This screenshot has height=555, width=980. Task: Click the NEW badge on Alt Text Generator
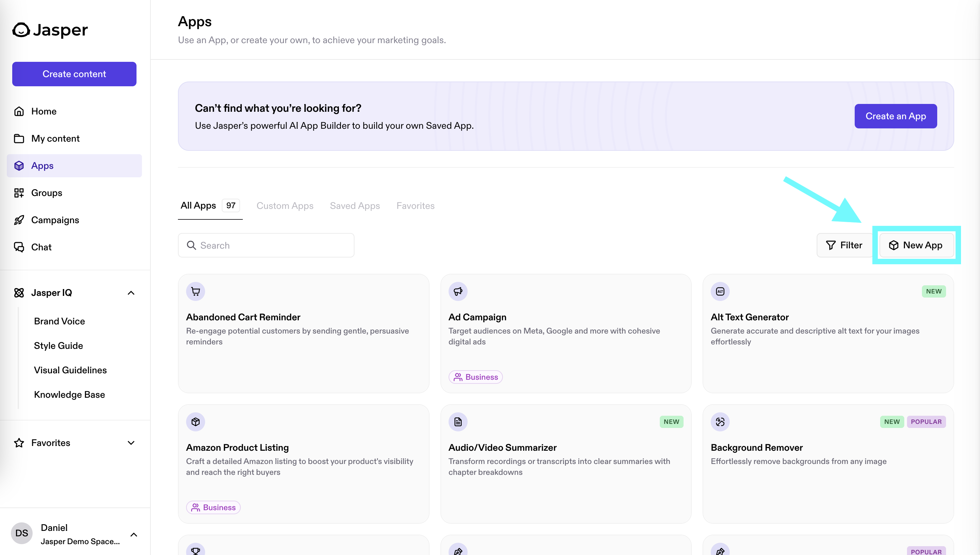click(x=933, y=292)
